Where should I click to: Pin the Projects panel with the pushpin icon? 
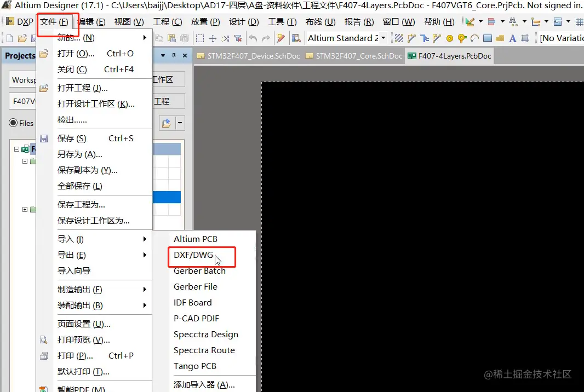174,55
